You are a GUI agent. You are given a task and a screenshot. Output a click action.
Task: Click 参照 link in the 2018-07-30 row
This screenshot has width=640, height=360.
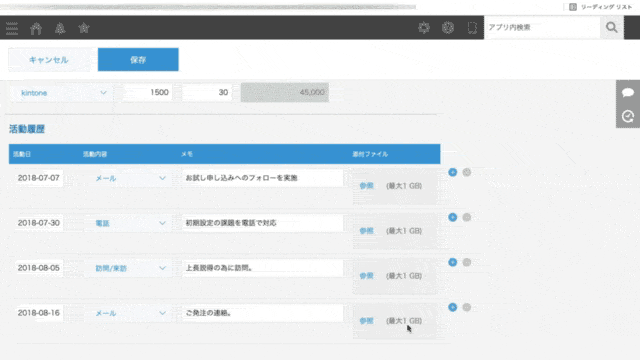367,231
